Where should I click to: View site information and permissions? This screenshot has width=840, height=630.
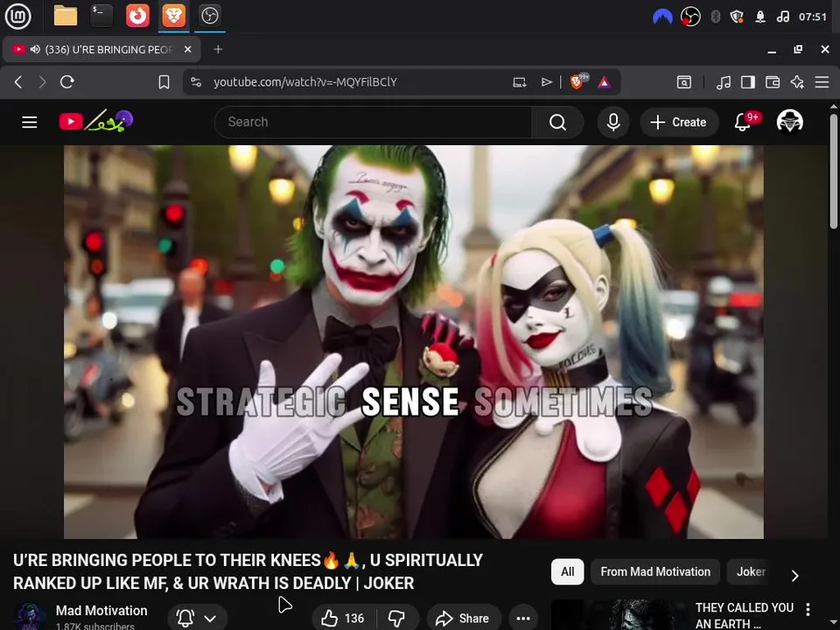(196, 82)
